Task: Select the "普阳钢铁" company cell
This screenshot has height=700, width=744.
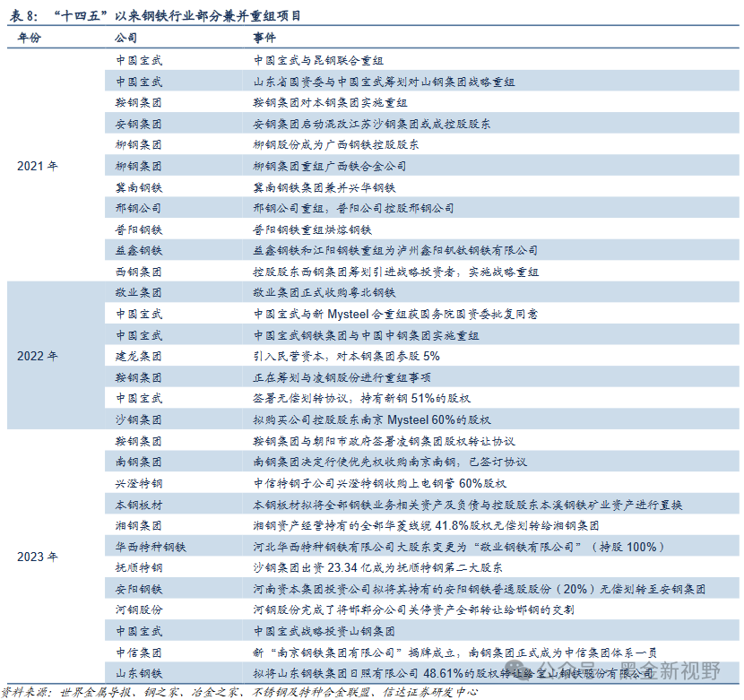Action: pos(139,229)
